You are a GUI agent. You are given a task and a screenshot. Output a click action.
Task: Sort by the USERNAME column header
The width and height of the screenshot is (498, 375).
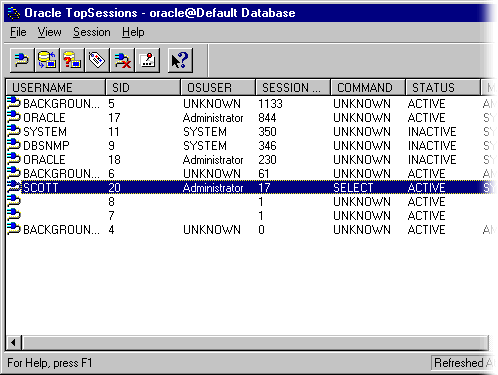[55, 88]
